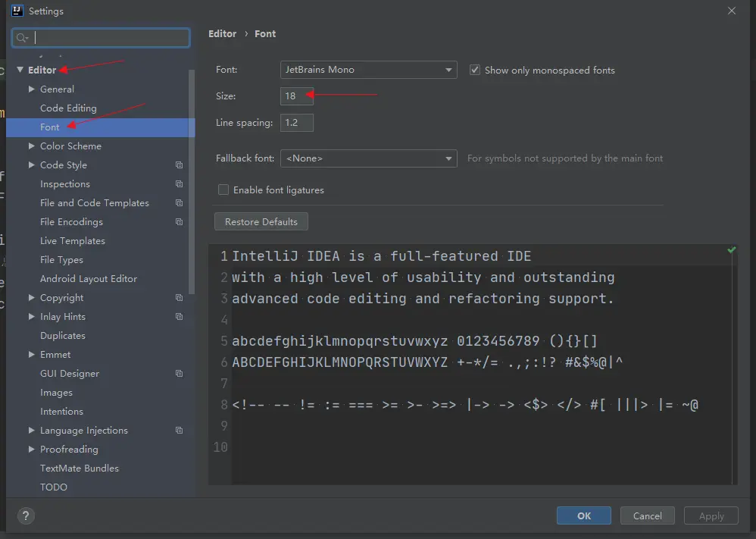Click the project-level icon beside Inlay Hints
Viewport: 756px width, 539px height.
(180, 317)
